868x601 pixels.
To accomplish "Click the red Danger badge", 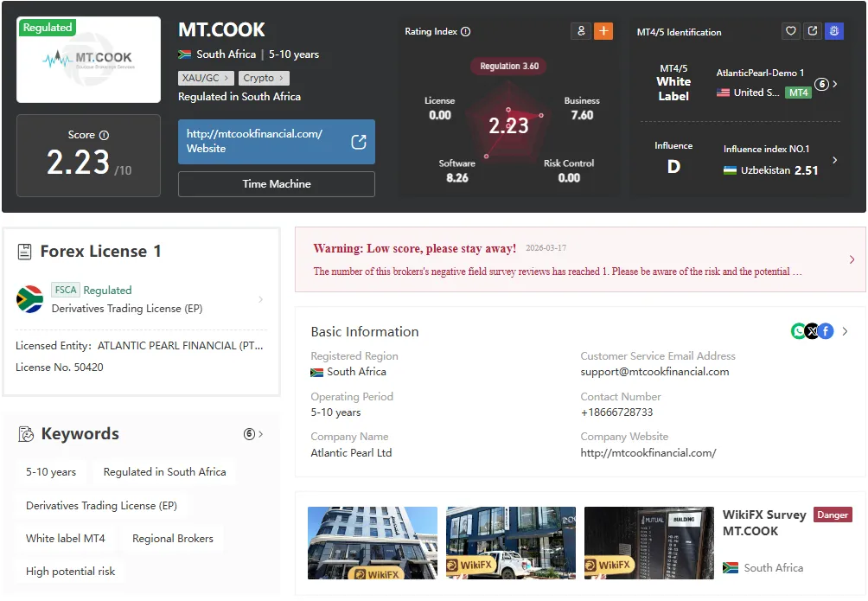I will coord(833,515).
